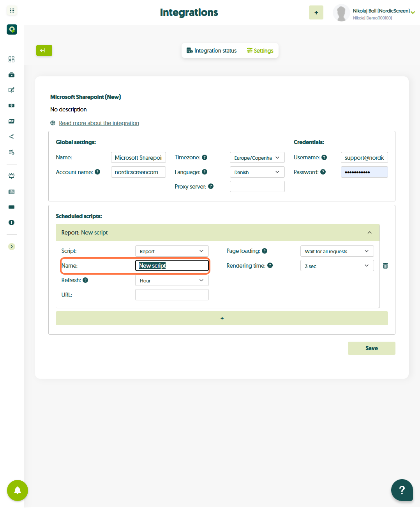
Task: Open the apps grid menu icon
Action: (12, 11)
